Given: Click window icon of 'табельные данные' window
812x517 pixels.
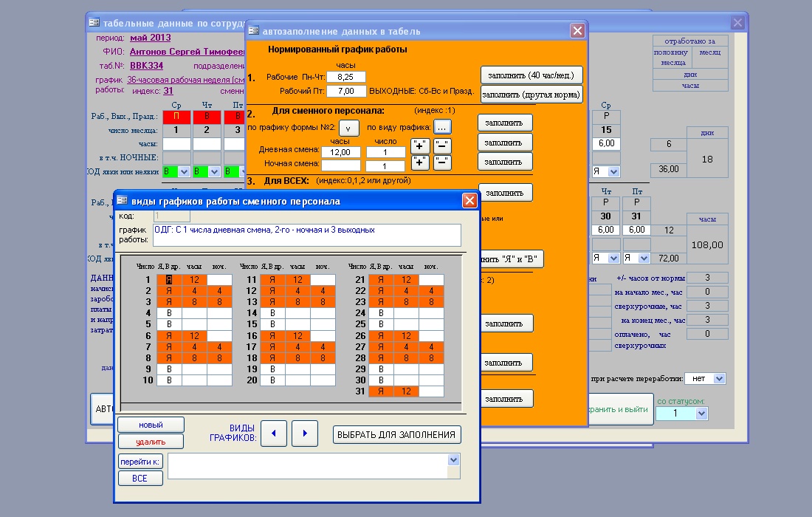Looking at the screenshot, I should tap(94, 23).
